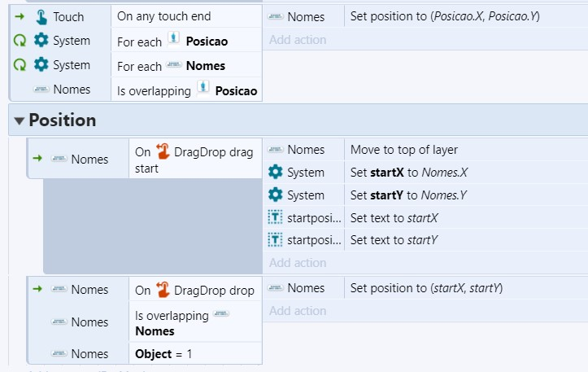Click Add action below Set position to Posicao
Screen dimensions: 588x372
pos(298,40)
